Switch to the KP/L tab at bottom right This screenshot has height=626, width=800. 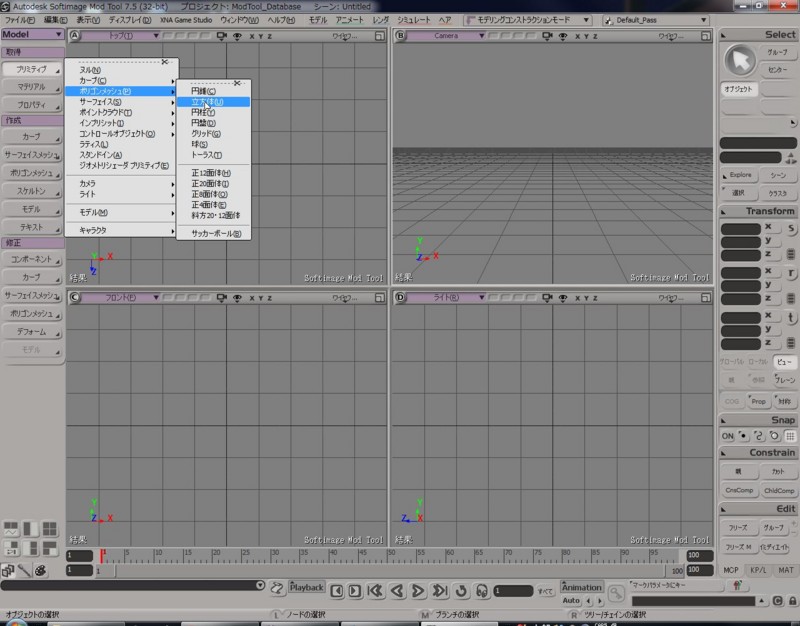[x=758, y=570]
